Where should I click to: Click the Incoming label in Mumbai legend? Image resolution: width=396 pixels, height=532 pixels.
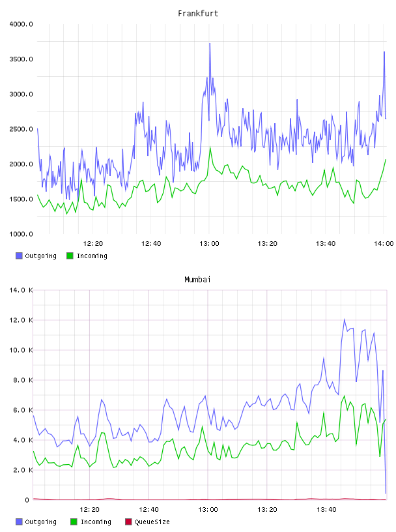(96, 522)
